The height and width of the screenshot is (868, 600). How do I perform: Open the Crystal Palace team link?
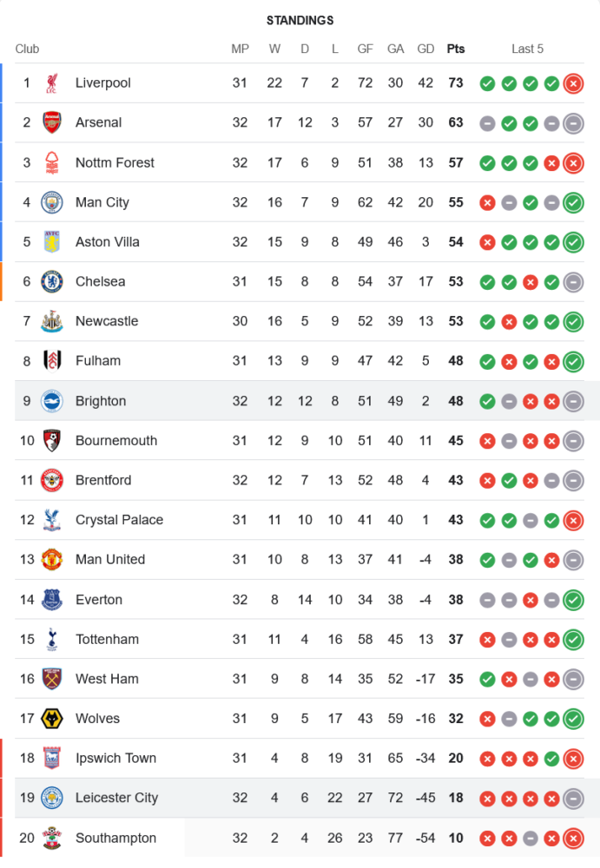[119, 520]
